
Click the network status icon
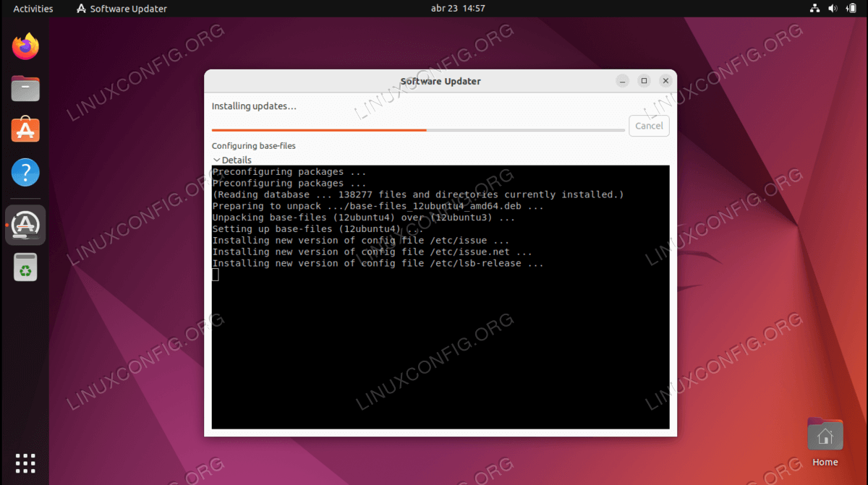tap(814, 9)
